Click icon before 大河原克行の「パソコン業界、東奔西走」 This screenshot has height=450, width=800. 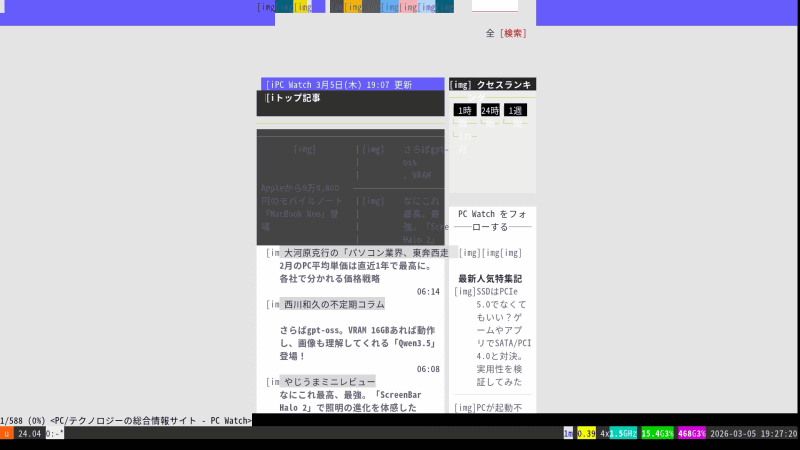coord(272,253)
